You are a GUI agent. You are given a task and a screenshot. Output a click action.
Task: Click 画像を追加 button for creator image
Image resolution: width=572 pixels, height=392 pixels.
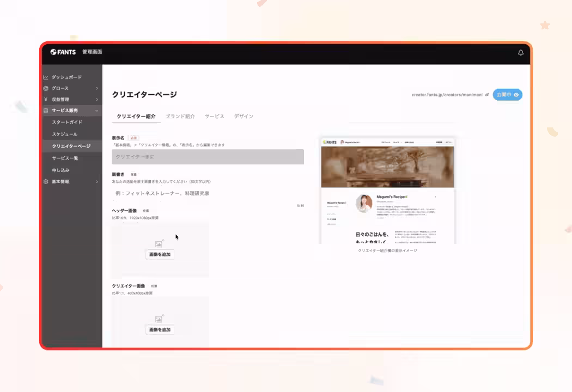coord(160,329)
